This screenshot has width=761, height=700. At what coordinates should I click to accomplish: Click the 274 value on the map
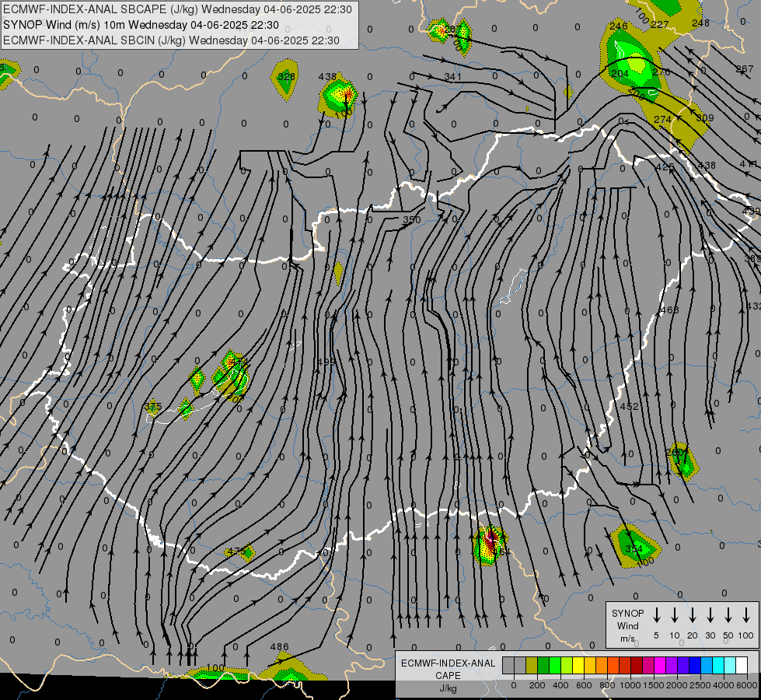[662, 120]
